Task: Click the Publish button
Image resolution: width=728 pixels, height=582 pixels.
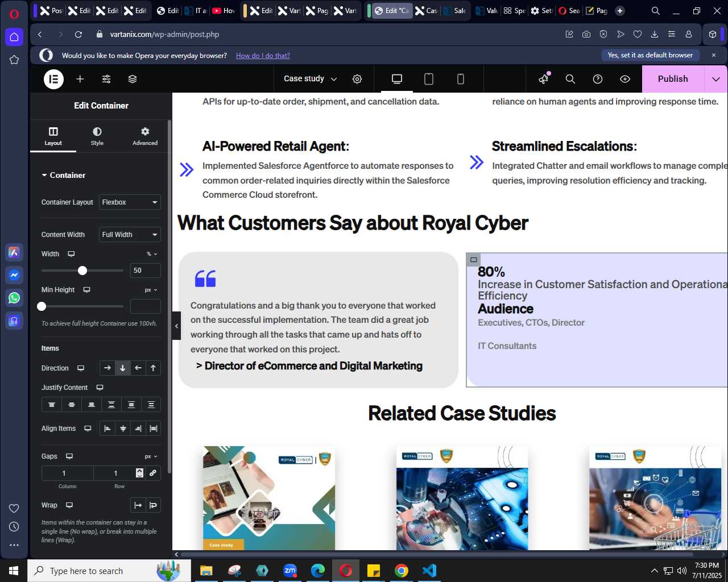Action: tap(673, 79)
